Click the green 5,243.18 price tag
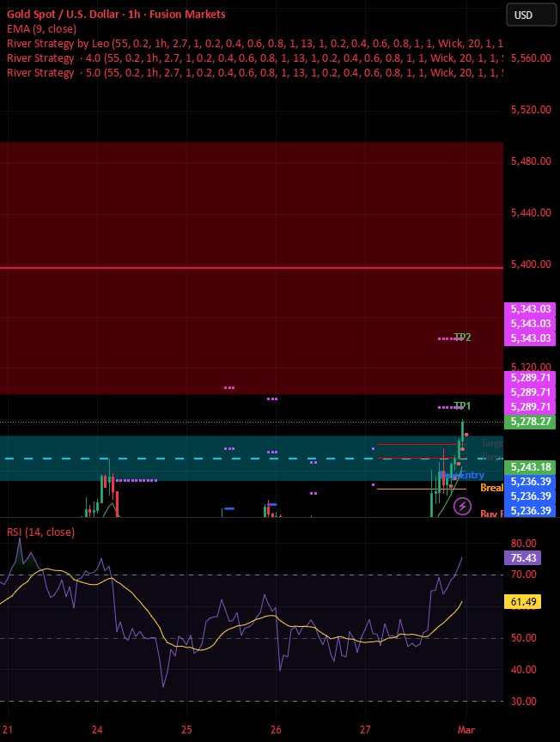This screenshot has height=742, width=560. click(530, 467)
